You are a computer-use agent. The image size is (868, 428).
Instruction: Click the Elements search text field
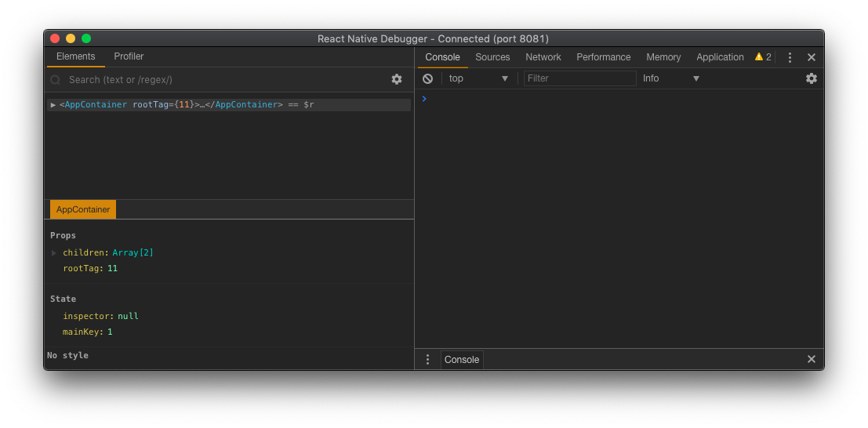(220, 79)
